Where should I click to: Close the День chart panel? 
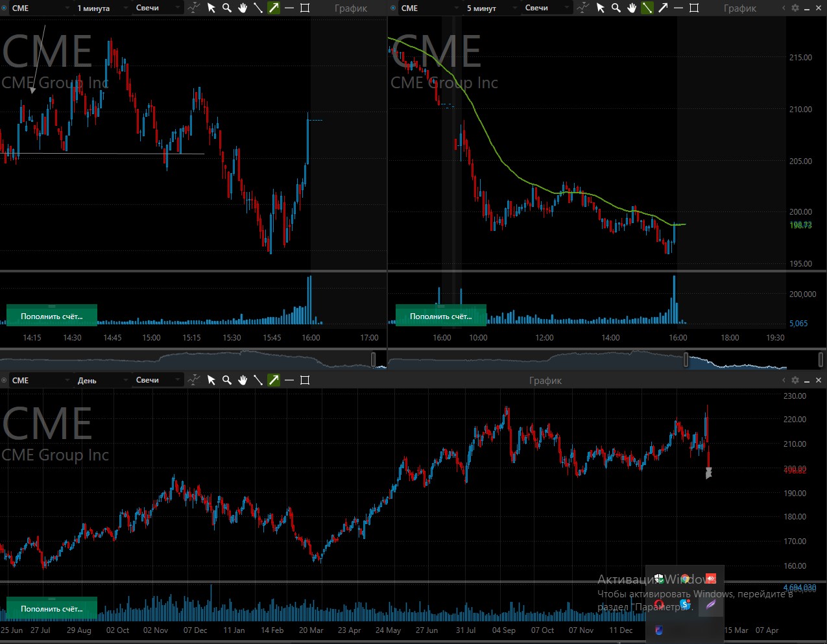(x=819, y=380)
